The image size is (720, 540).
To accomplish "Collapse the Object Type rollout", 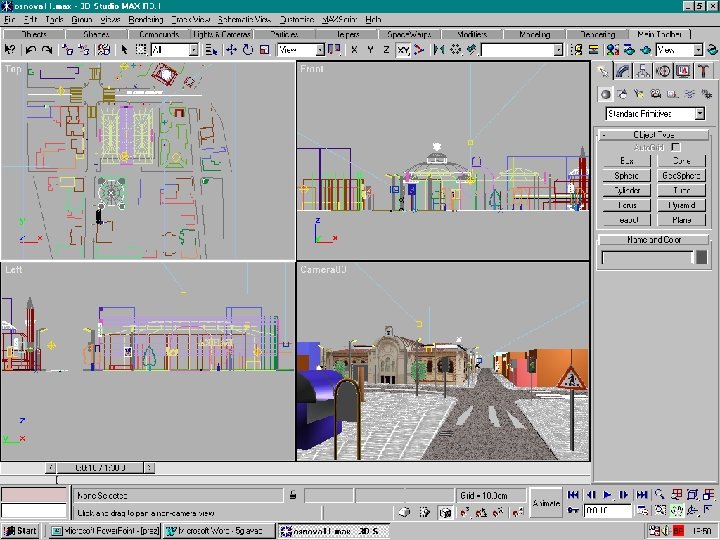I will [654, 134].
